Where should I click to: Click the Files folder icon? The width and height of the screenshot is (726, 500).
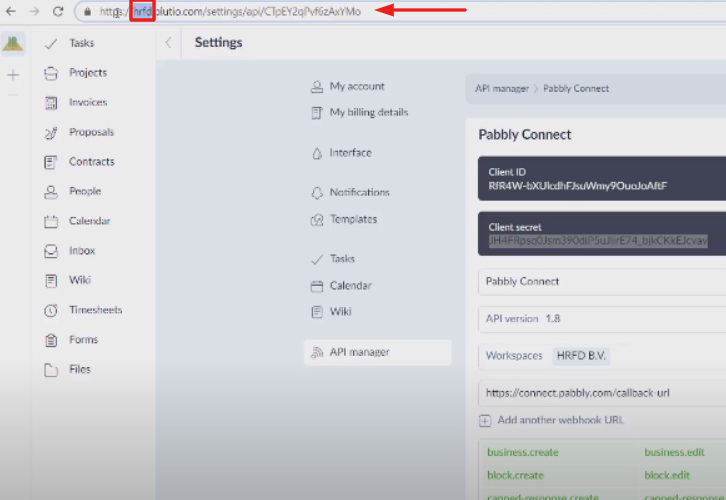tap(51, 370)
